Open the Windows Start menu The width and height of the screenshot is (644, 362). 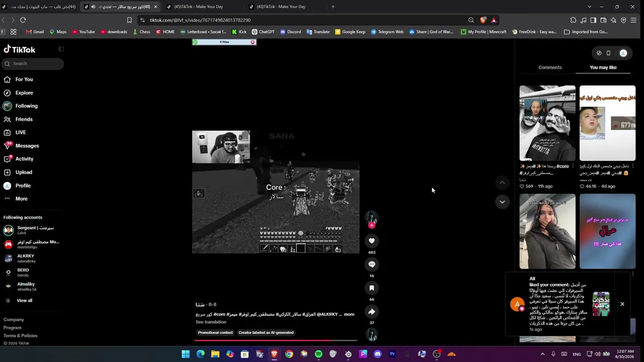click(x=186, y=354)
